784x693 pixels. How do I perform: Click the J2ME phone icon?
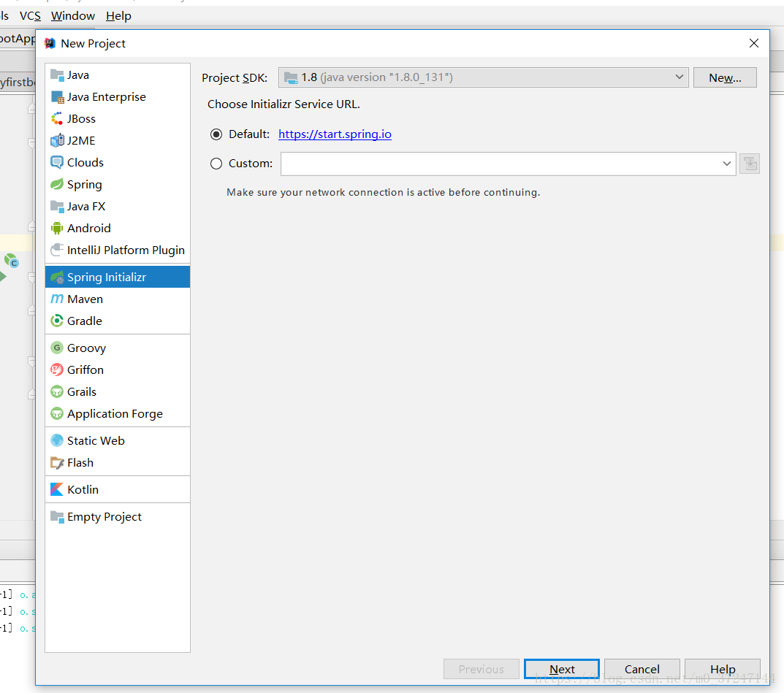[x=57, y=140]
